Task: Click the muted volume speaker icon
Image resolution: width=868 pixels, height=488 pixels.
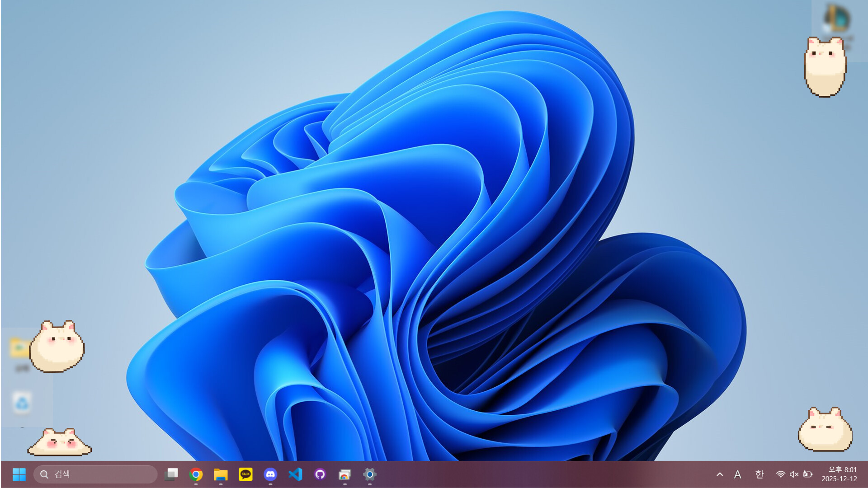Action: (794, 474)
